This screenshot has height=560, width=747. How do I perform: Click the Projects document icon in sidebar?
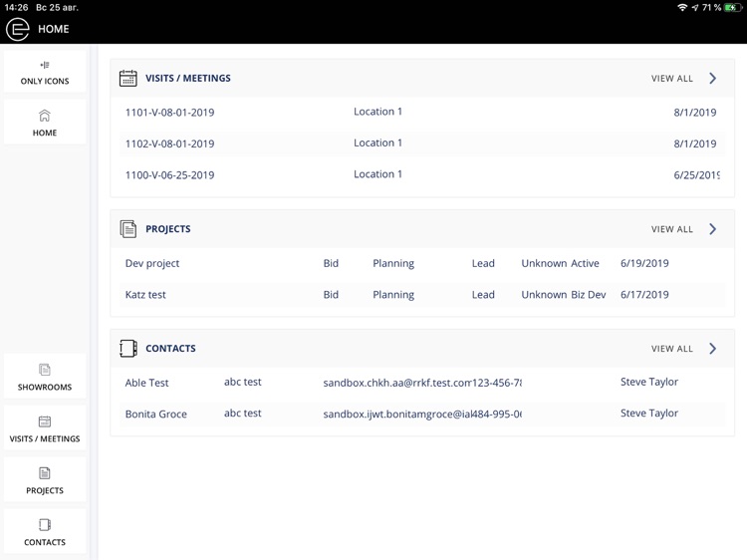[44, 472]
